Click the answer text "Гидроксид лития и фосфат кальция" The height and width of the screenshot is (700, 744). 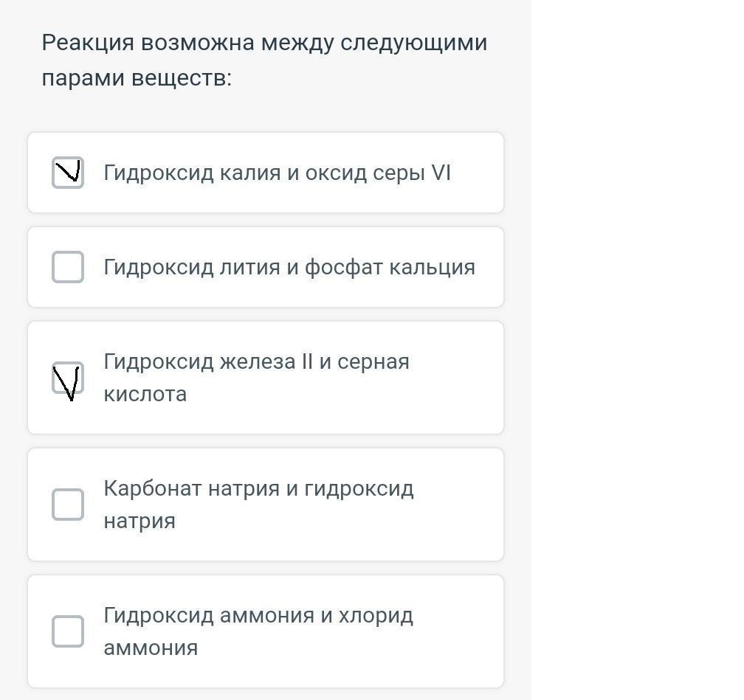(x=289, y=267)
